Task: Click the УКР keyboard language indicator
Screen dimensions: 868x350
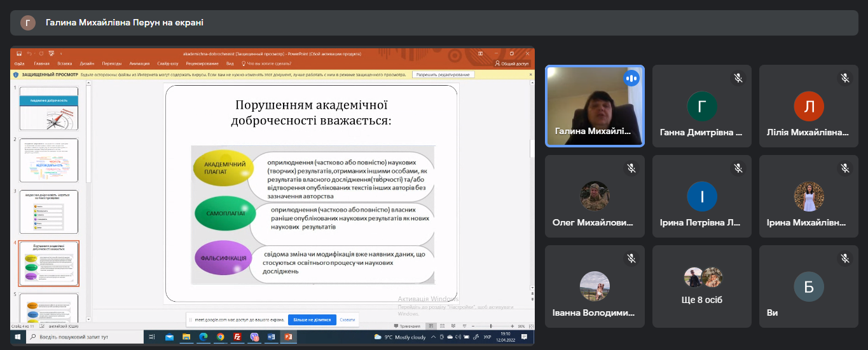Action: pyautogui.click(x=487, y=337)
